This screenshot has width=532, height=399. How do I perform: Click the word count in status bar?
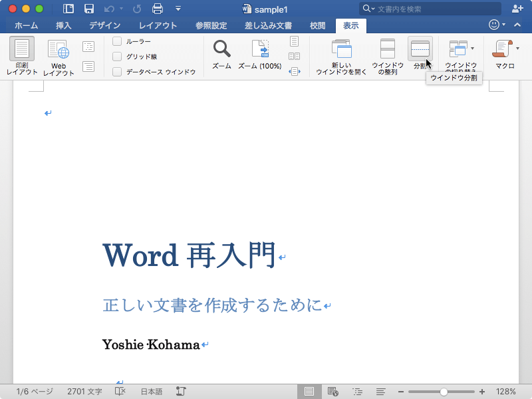click(x=84, y=392)
